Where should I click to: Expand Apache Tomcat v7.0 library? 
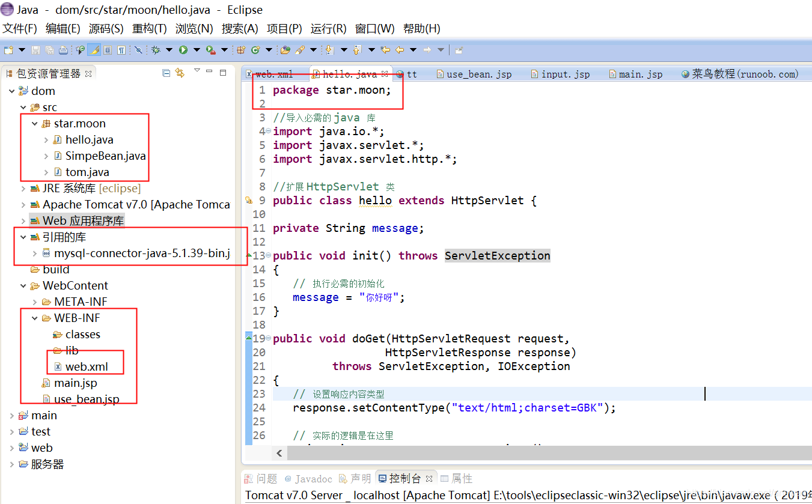coord(23,205)
